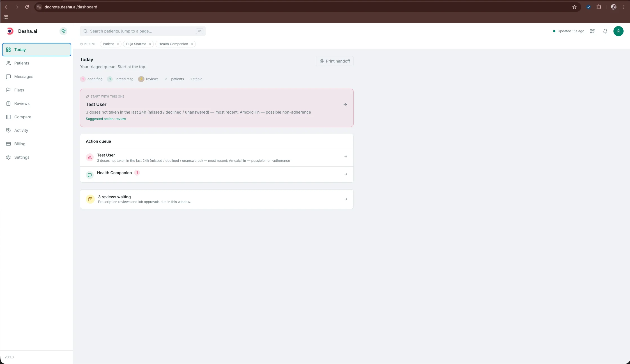630x364 pixels.
Task: Click the clock icon next to RECENT
Action: 81,44
